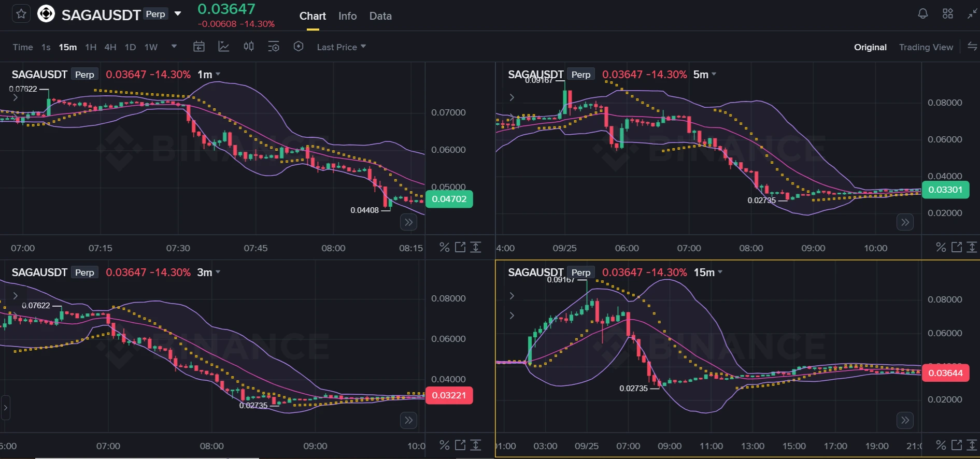Change the 3m chart interval dropdown
Viewport: 980px width, 459px height.
click(x=209, y=272)
